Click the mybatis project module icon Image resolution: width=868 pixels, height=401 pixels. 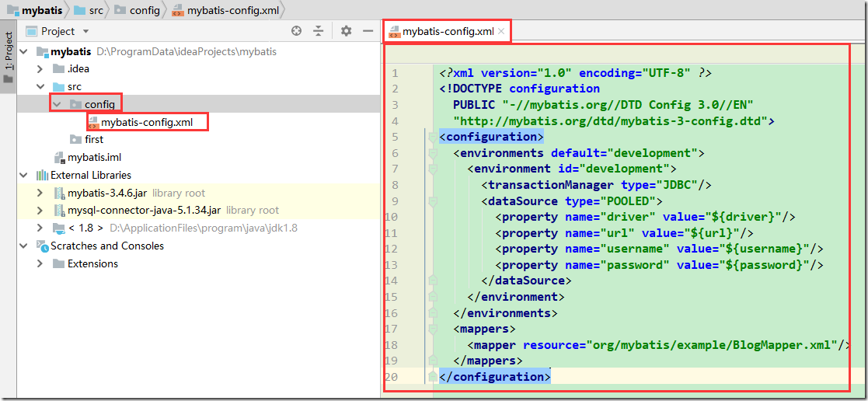click(42, 51)
